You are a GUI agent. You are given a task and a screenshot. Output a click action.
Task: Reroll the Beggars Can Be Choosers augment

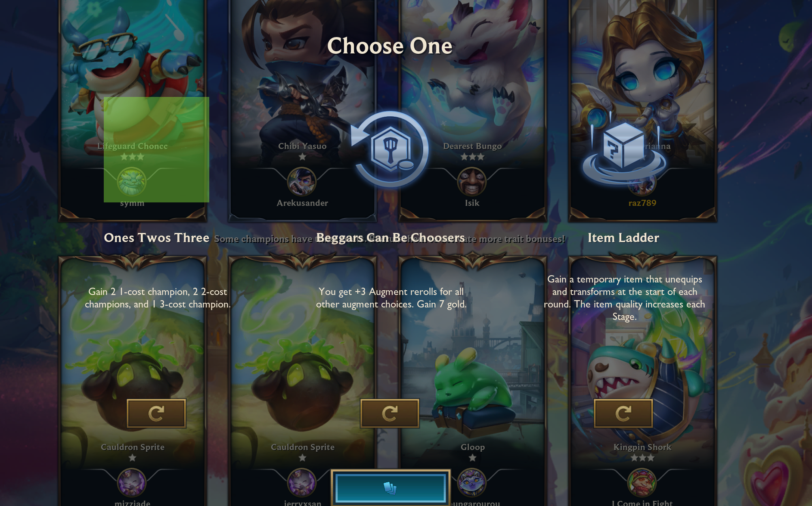(390, 413)
